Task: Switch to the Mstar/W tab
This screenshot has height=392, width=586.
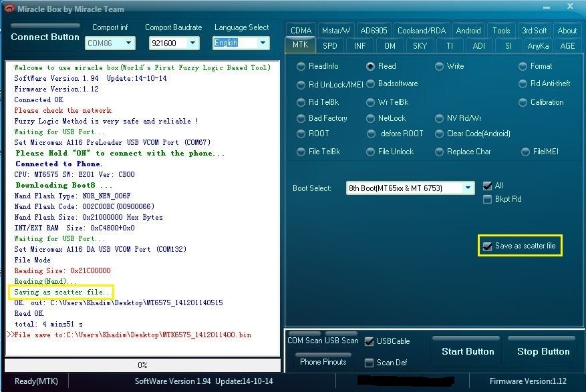Action: pyautogui.click(x=336, y=31)
